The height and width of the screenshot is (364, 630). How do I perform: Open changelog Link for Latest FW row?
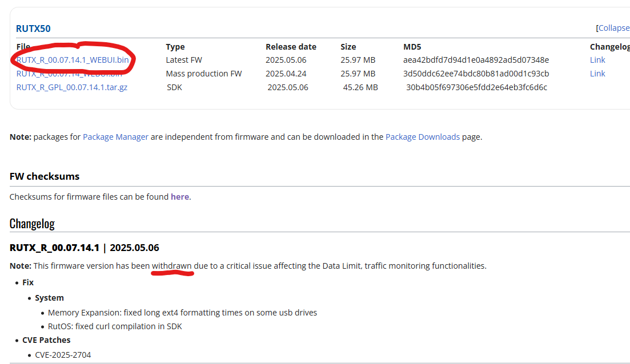(597, 60)
